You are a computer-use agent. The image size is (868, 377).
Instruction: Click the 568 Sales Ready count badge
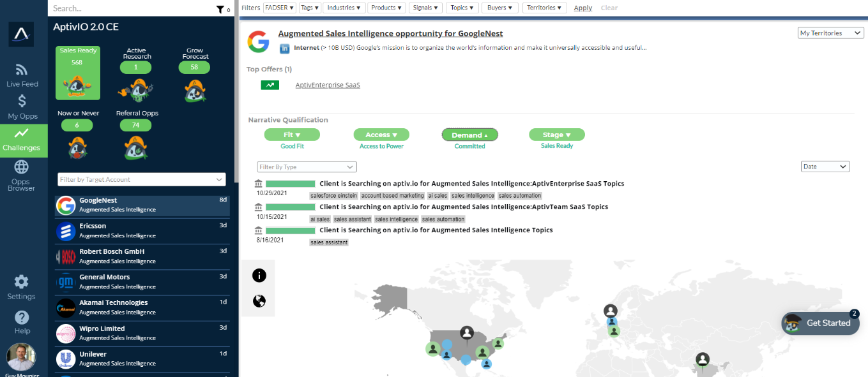77,62
